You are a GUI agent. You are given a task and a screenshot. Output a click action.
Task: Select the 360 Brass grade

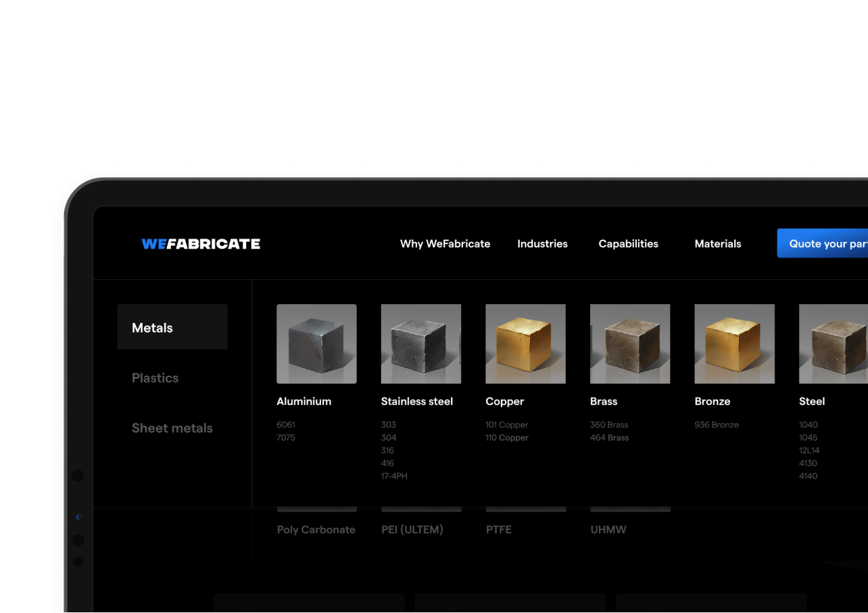(x=609, y=425)
